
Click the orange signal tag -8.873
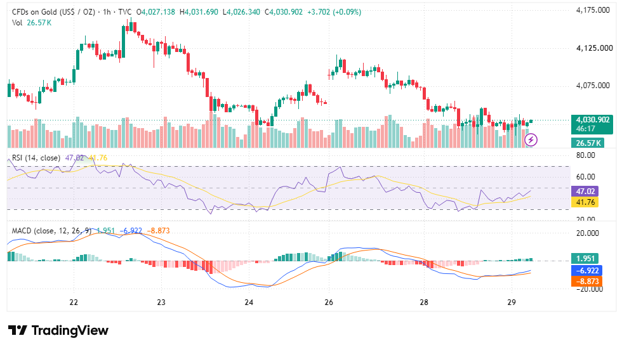[586, 282]
